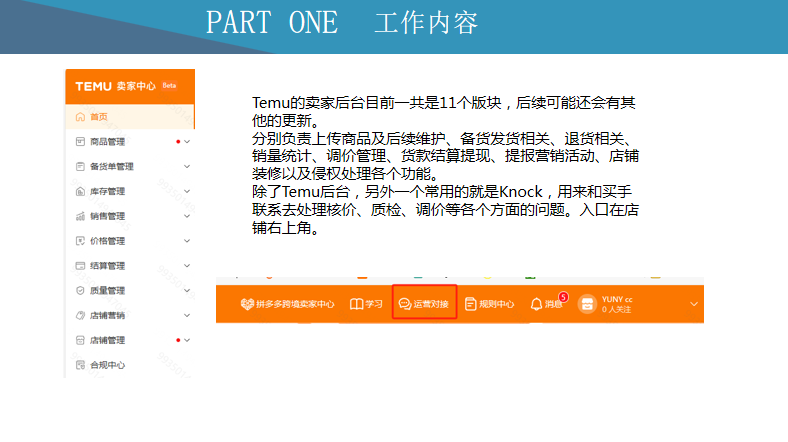Open the 价格管理 menu label
Image resolution: width=788 pixels, height=442 pixels.
pos(108,241)
